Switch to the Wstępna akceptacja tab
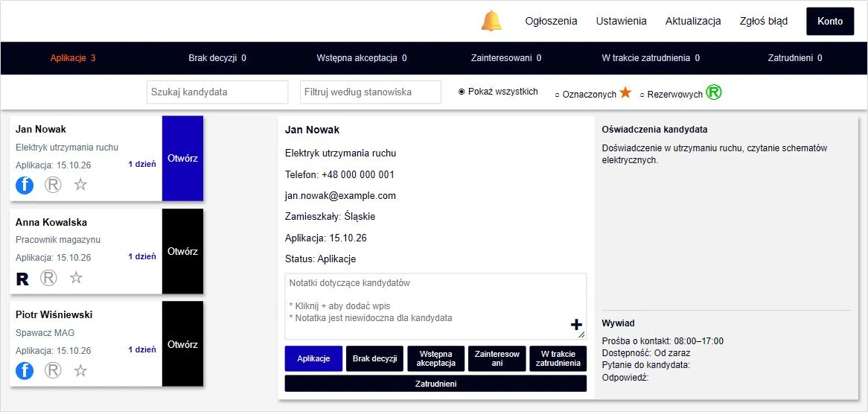 (362, 57)
